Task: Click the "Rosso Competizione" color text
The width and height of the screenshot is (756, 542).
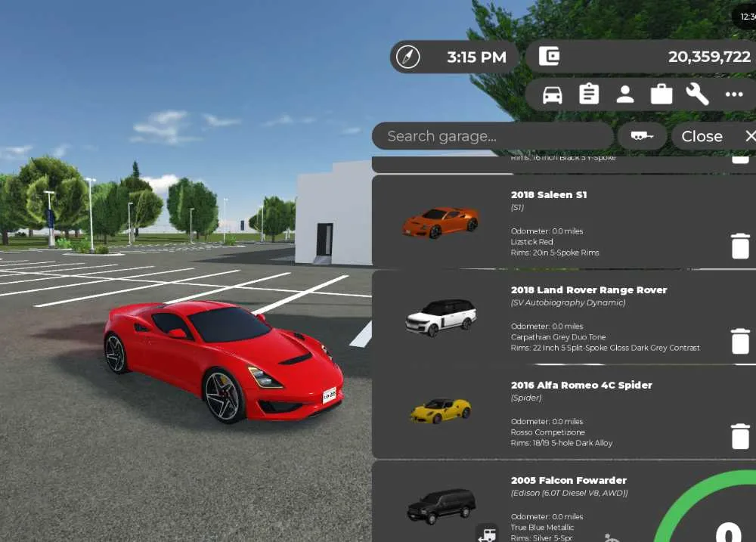Action: click(x=547, y=432)
